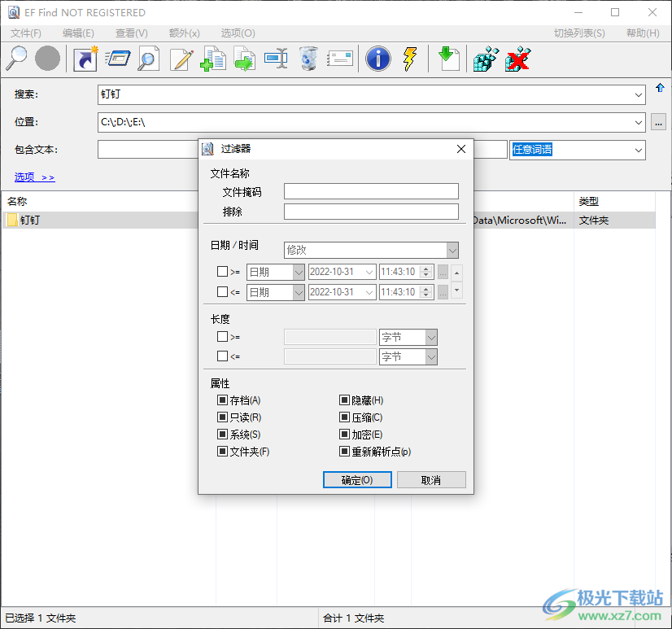Screen dimensions: 672x629
Task: Click the move files green arrow icon
Action: click(x=245, y=59)
